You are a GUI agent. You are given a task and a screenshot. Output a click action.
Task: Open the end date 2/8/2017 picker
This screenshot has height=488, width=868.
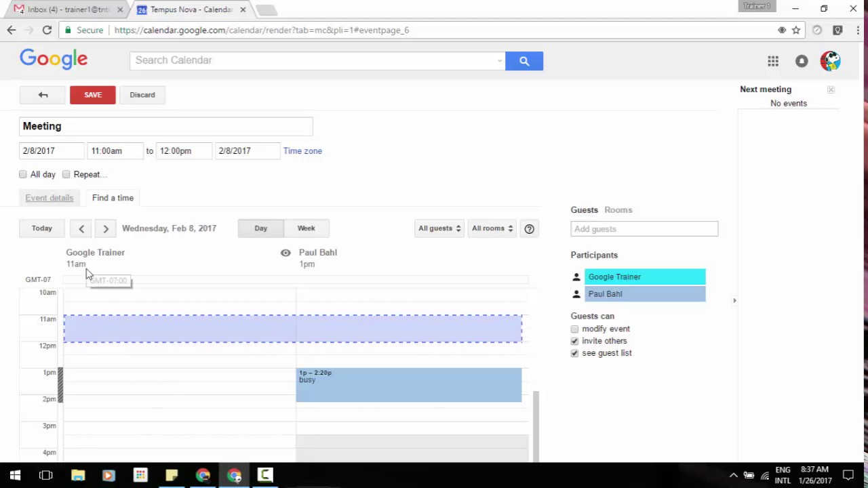point(248,151)
